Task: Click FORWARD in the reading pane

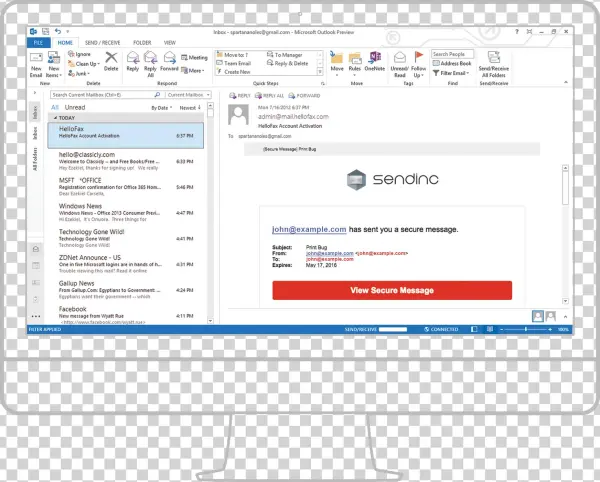Action: (x=304, y=96)
